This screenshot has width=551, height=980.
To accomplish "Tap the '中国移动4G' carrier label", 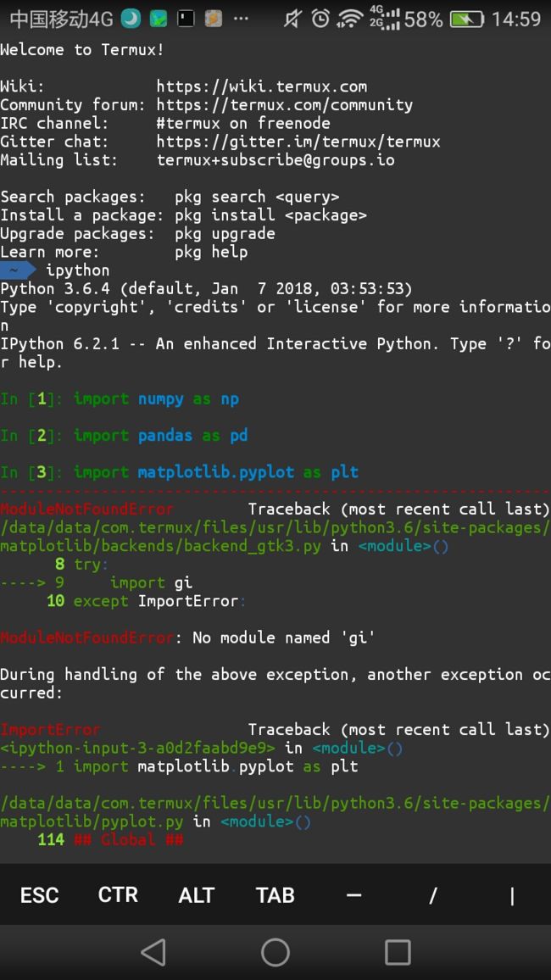I will (61, 19).
